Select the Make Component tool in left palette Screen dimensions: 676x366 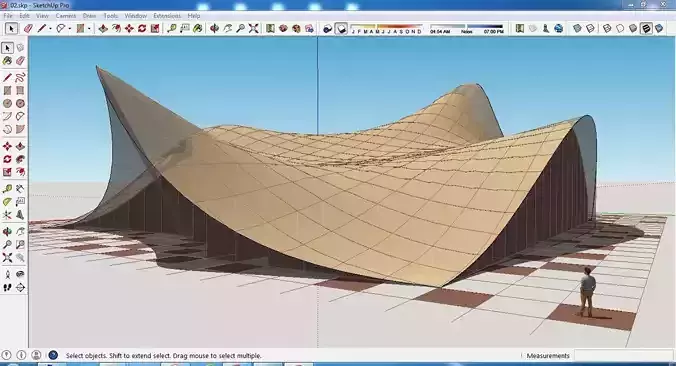point(20,48)
